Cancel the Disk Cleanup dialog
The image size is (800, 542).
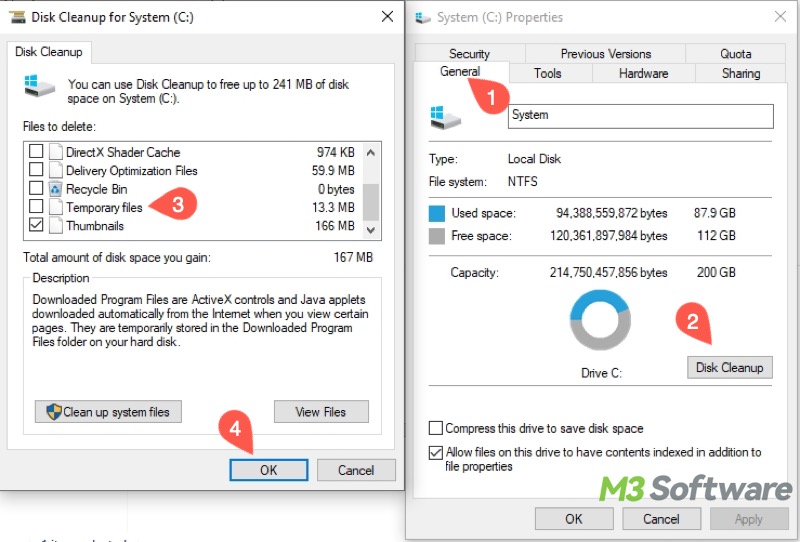click(356, 470)
